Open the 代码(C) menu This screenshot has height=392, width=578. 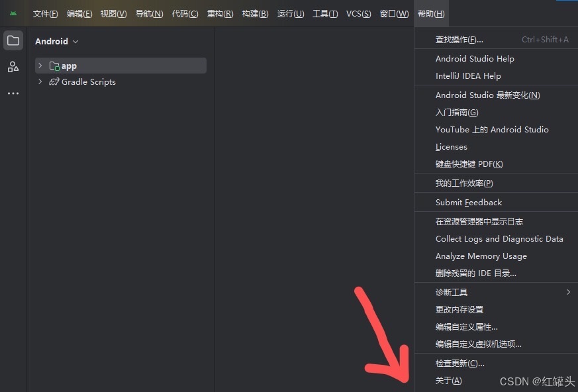[185, 14]
